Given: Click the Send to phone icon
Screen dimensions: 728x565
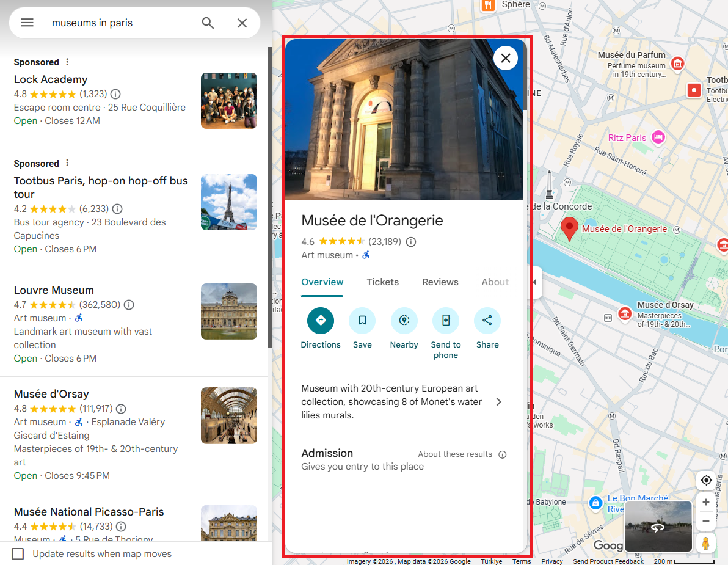Looking at the screenshot, I should click(445, 320).
